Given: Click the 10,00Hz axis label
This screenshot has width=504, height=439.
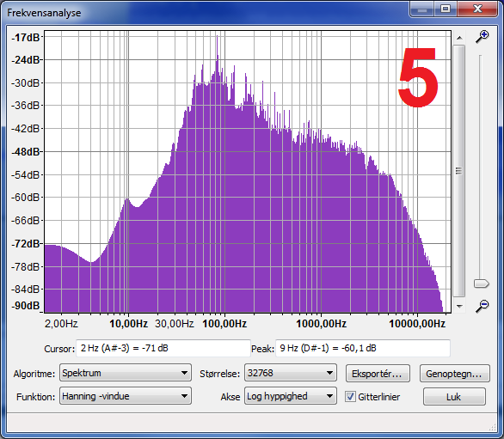Looking at the screenshot, I should [128, 323].
